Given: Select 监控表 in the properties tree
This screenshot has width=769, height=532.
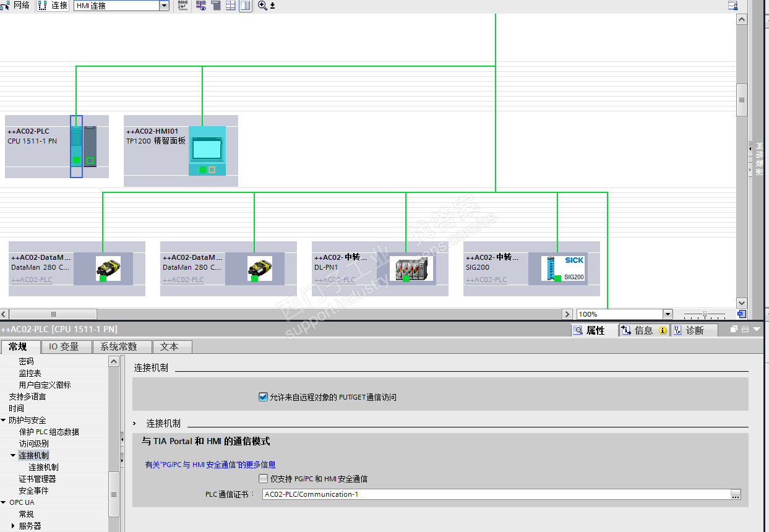Looking at the screenshot, I should (30, 373).
